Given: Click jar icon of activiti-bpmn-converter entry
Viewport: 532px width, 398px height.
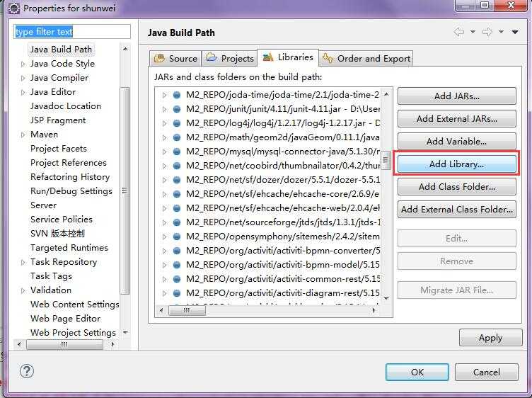Looking at the screenshot, I should [x=177, y=251].
